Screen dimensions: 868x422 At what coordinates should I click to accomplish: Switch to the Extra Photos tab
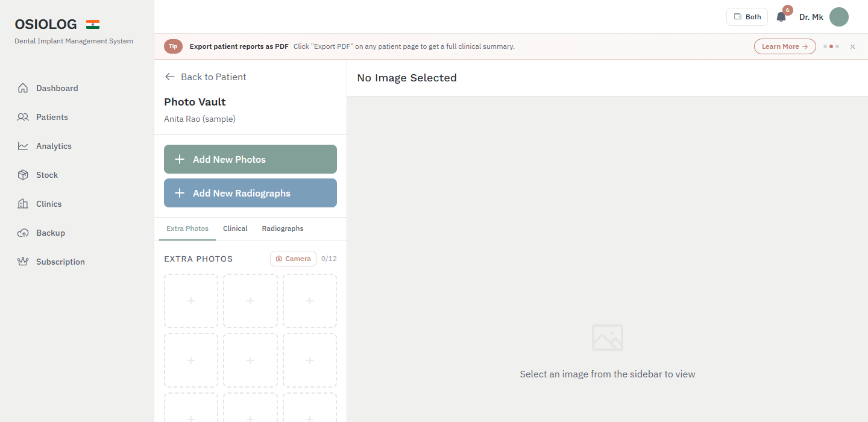(187, 228)
